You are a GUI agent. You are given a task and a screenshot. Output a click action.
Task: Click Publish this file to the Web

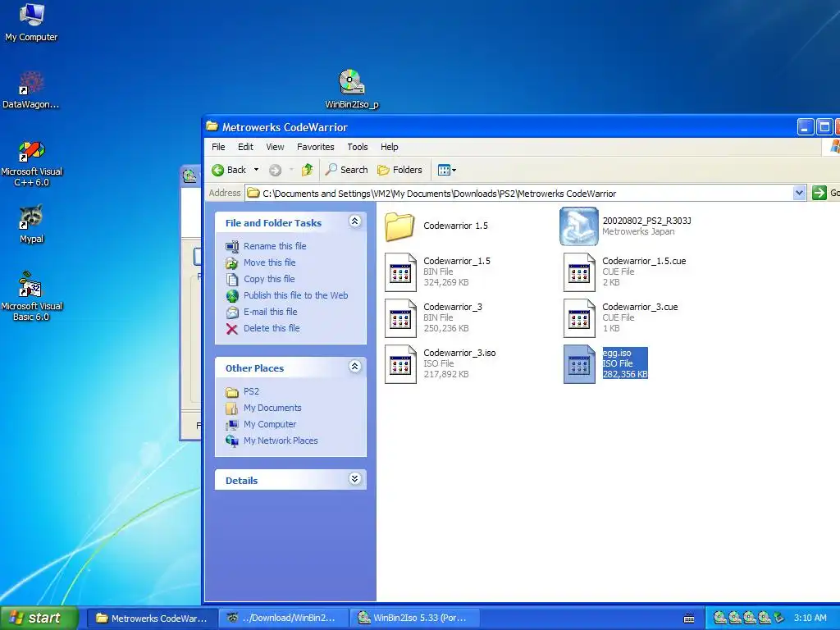coord(295,295)
